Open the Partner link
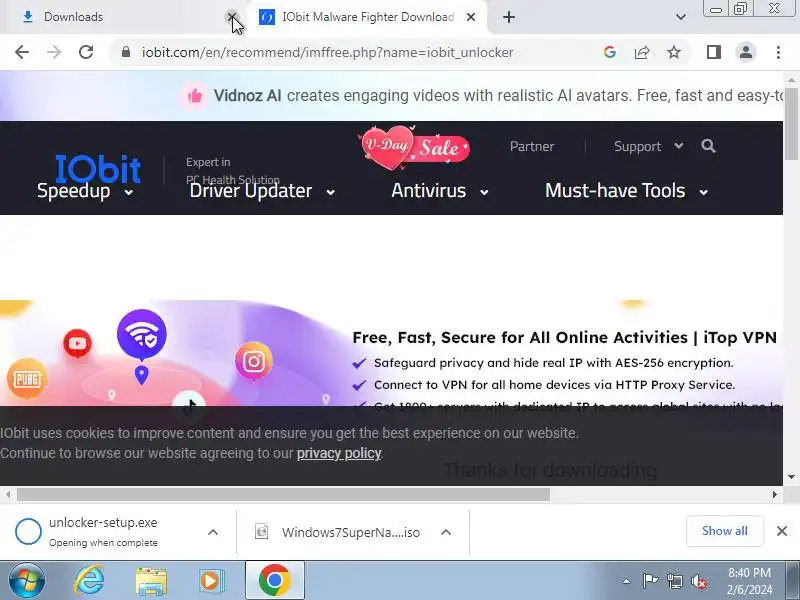Screen dimensions: 800x600 point(532,146)
